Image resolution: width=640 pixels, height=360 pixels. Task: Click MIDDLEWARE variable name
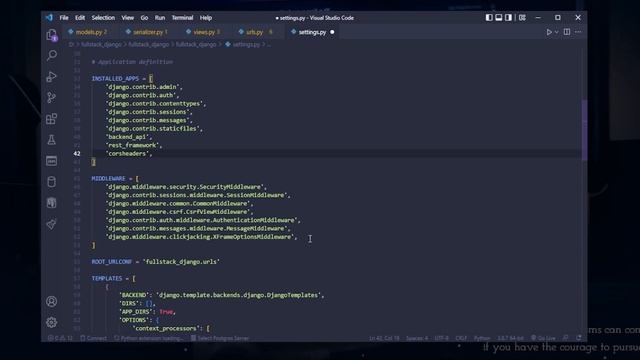pyautogui.click(x=108, y=178)
